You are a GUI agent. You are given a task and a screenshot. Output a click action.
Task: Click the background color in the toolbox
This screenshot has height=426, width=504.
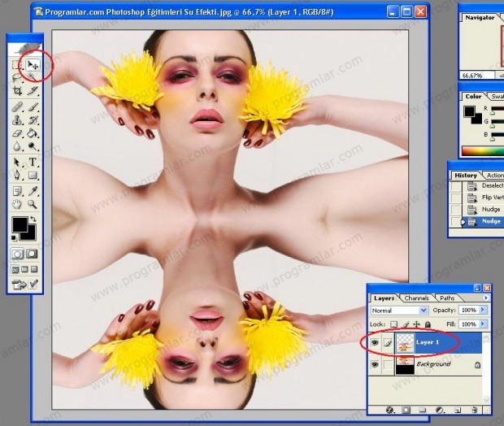tap(32, 235)
